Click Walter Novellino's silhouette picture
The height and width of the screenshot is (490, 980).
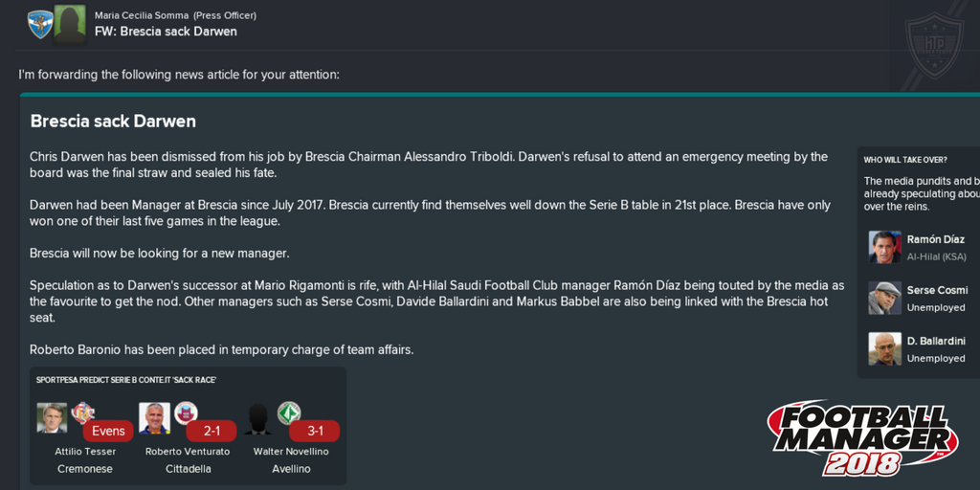(257, 418)
